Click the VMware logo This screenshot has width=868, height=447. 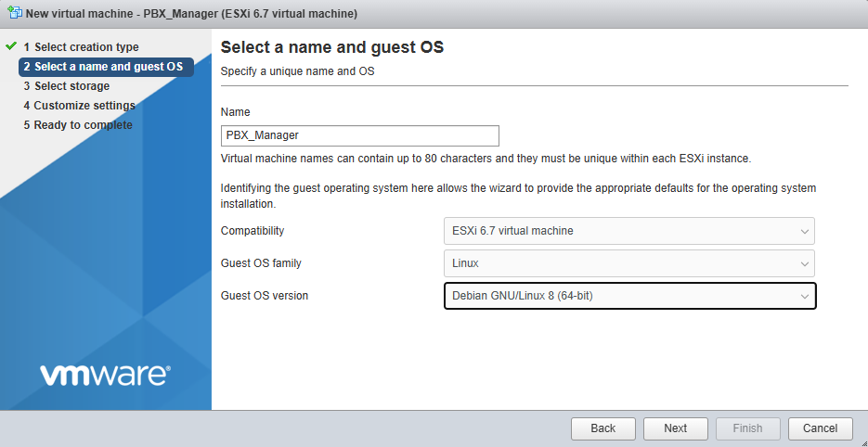point(105,375)
